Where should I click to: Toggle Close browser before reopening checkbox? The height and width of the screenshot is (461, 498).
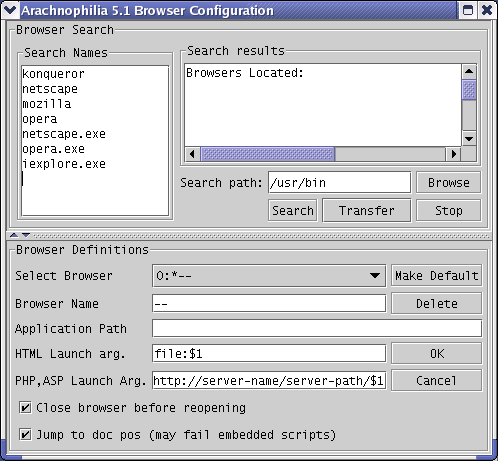point(25,408)
